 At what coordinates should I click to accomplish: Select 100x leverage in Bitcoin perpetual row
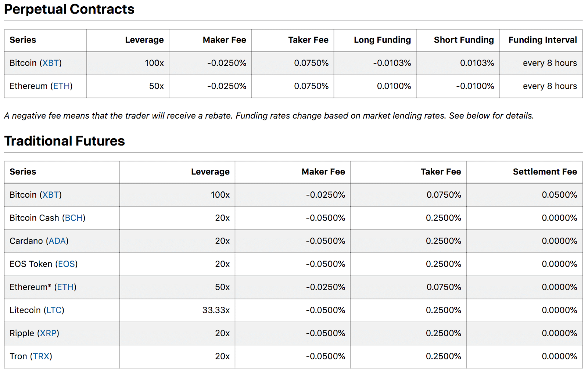click(154, 63)
